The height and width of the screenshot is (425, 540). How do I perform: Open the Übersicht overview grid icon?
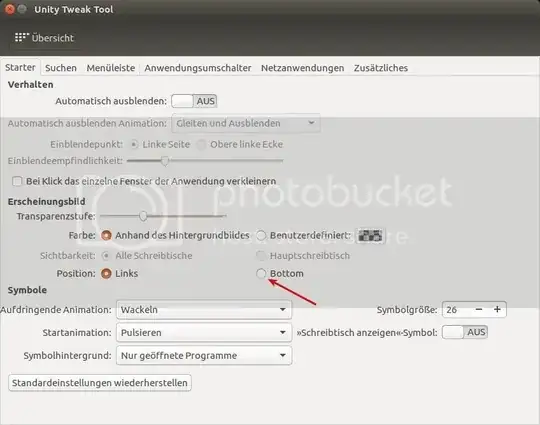(22, 37)
